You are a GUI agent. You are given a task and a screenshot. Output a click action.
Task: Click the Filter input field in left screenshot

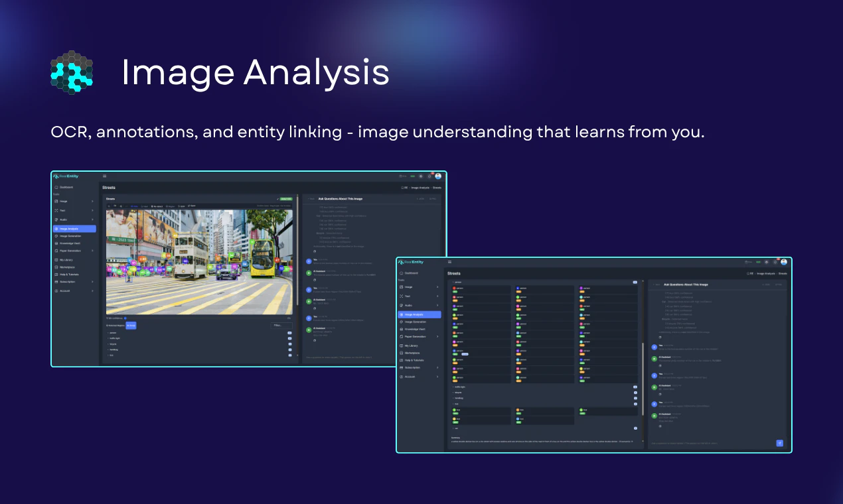(x=281, y=326)
